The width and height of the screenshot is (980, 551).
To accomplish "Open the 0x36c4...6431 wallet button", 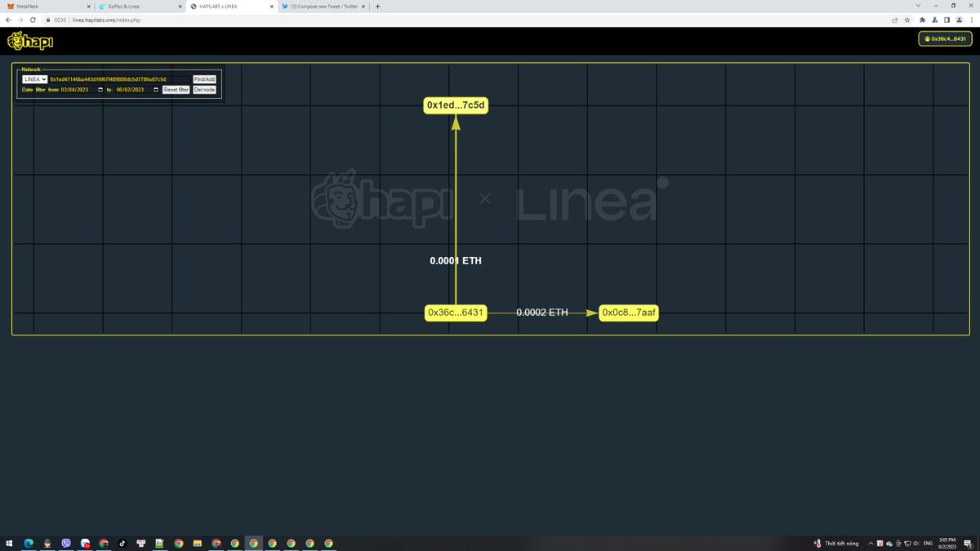I will [x=945, y=38].
